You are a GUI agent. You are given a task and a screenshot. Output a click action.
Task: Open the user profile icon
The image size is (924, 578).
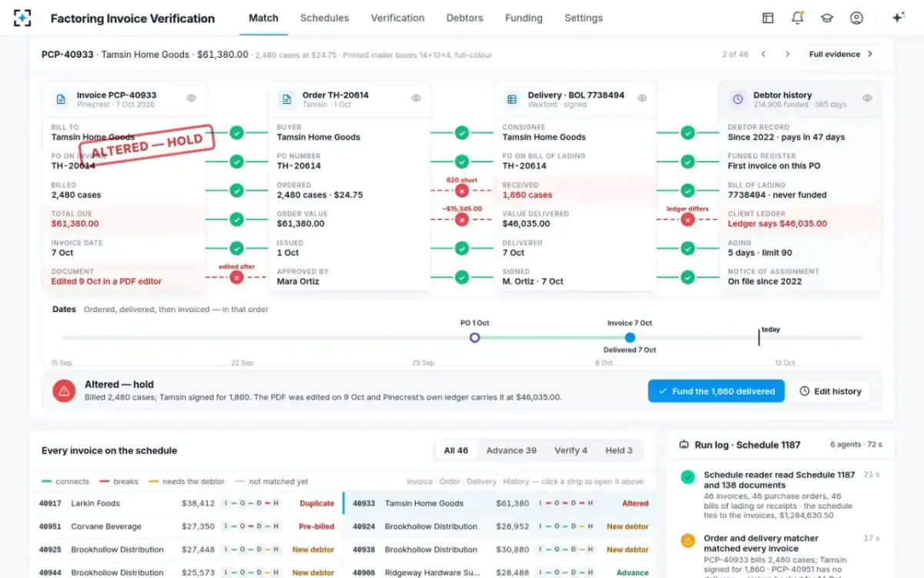click(856, 18)
